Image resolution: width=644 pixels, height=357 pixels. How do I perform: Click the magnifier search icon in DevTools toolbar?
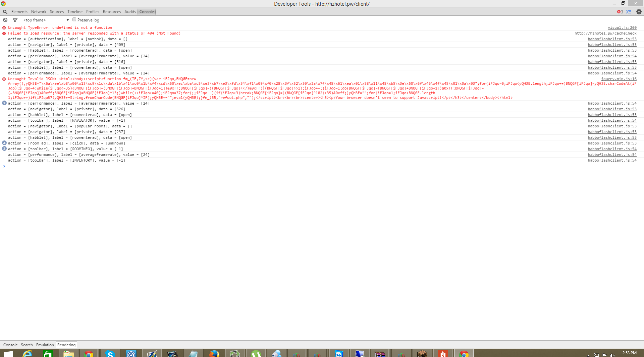click(x=5, y=12)
